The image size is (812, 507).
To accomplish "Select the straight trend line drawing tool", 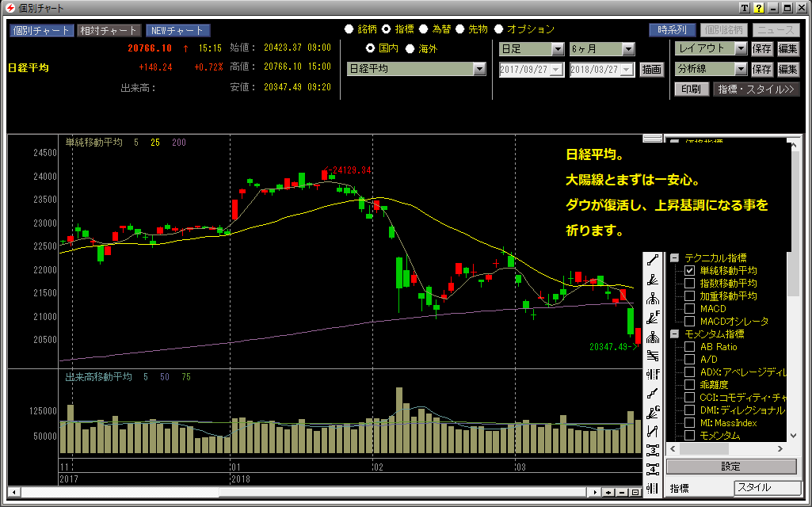I will 653,261.
